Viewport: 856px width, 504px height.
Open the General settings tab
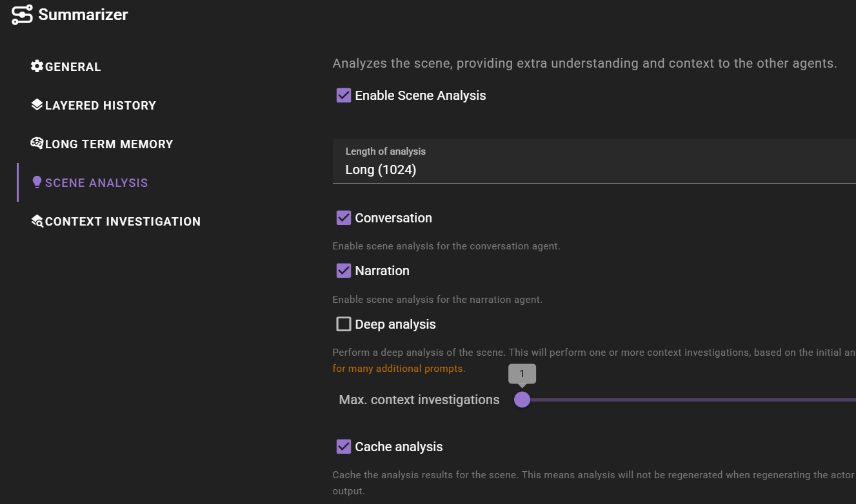click(73, 67)
